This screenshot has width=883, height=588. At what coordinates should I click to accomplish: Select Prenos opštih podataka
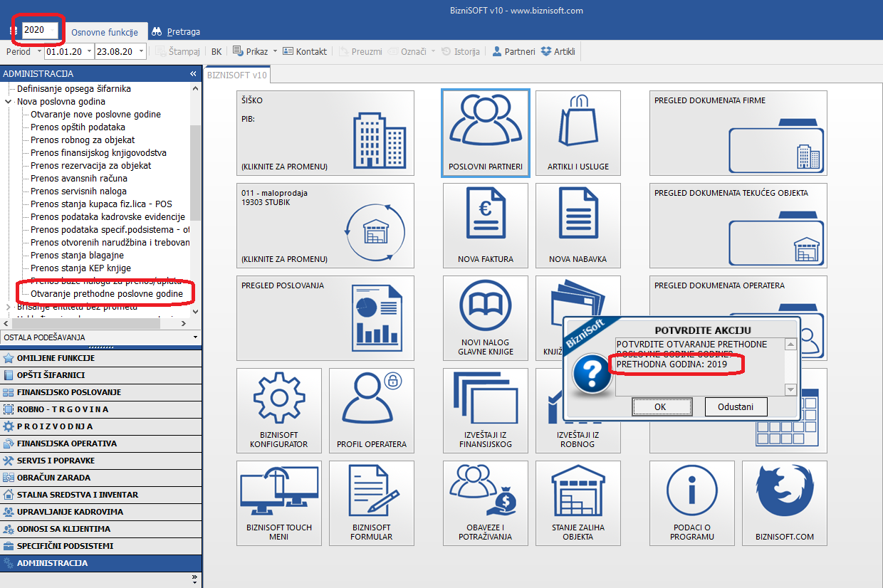78,127
